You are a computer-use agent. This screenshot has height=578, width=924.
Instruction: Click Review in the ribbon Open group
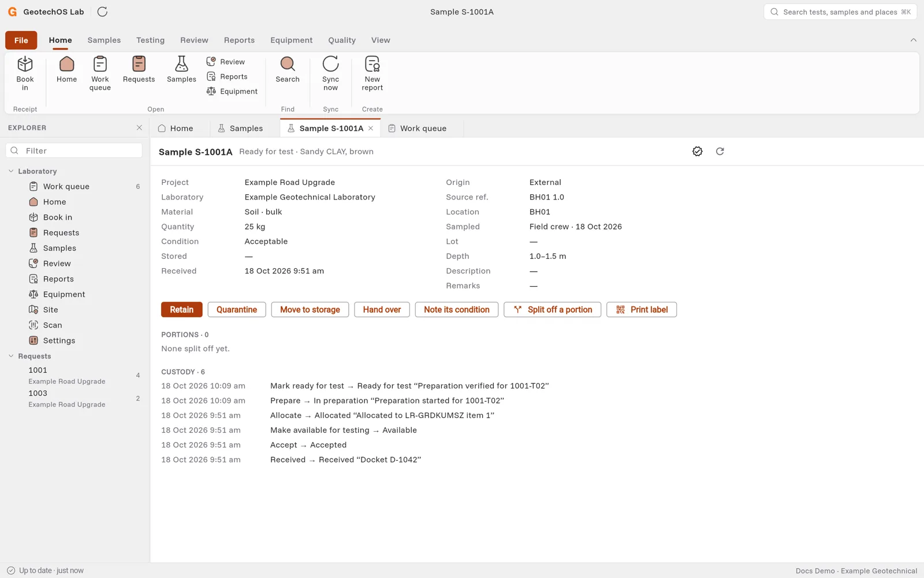tap(226, 62)
